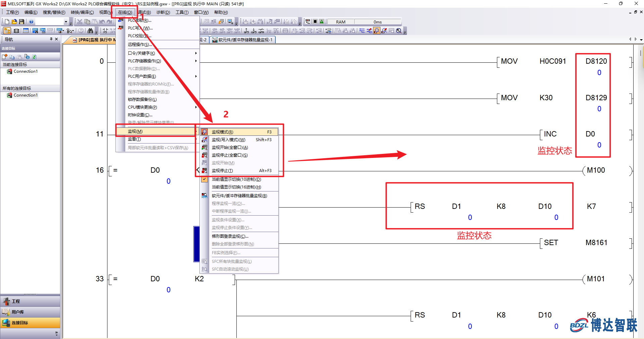Click the H0C091 constant in first rung
The image size is (644, 339).
pyautogui.click(x=553, y=61)
